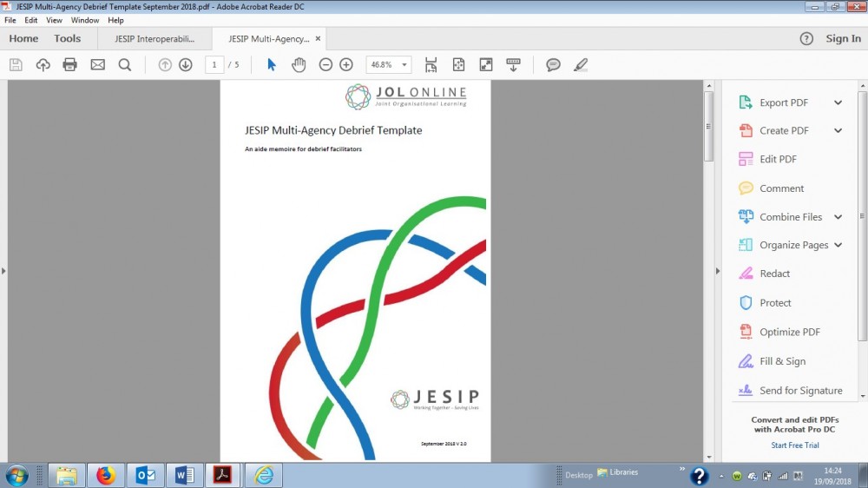Click the fit width scrolling icon
This screenshot has width=868, height=488.
pos(431,65)
